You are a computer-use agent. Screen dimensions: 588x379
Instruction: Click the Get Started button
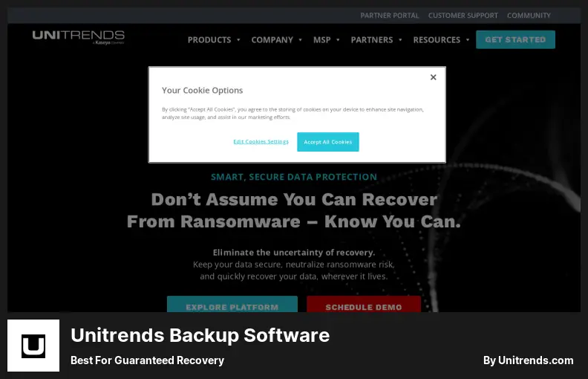(x=516, y=39)
